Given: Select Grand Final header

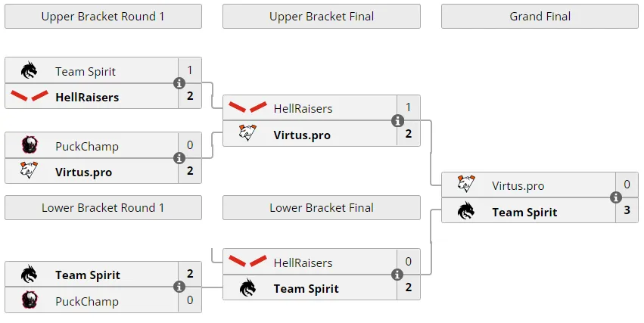Looking at the screenshot, I should click(x=540, y=17).
